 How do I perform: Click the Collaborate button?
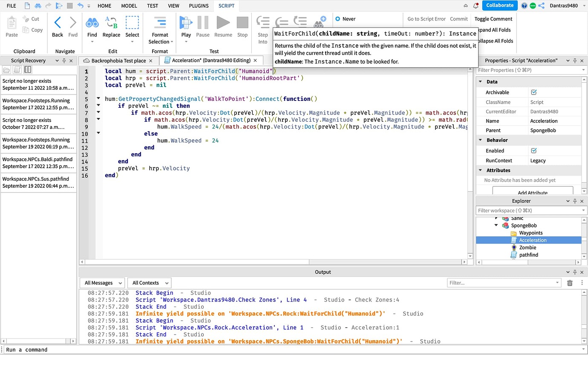tap(499, 6)
